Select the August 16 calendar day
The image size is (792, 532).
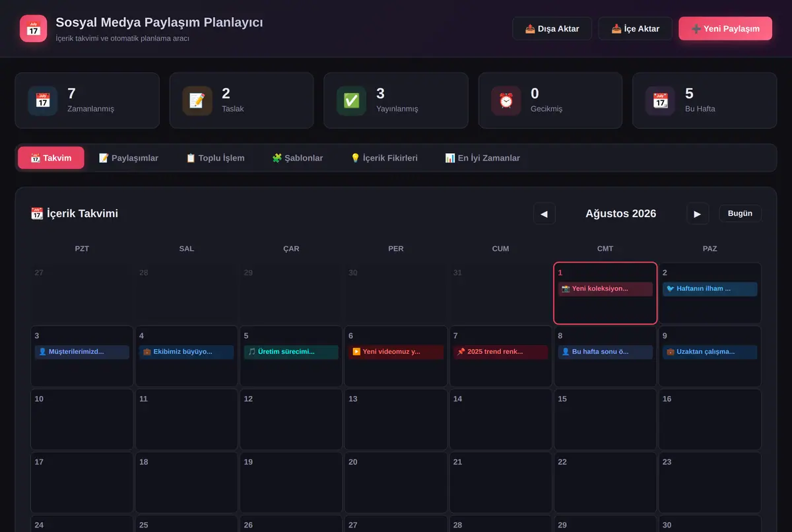709,419
